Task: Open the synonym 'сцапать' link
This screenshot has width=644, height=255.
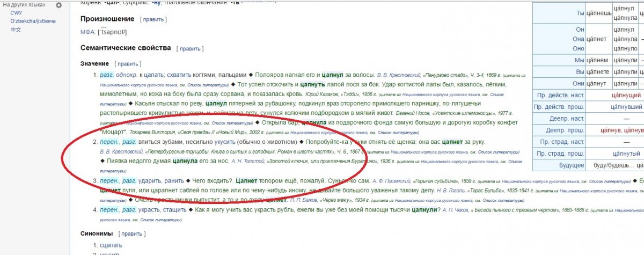Action: (111, 245)
